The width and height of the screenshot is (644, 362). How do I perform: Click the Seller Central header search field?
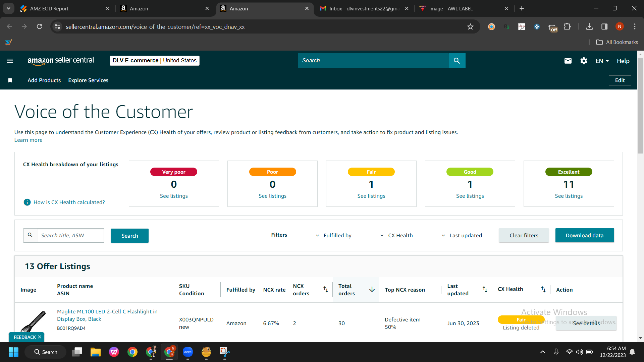(373, 61)
